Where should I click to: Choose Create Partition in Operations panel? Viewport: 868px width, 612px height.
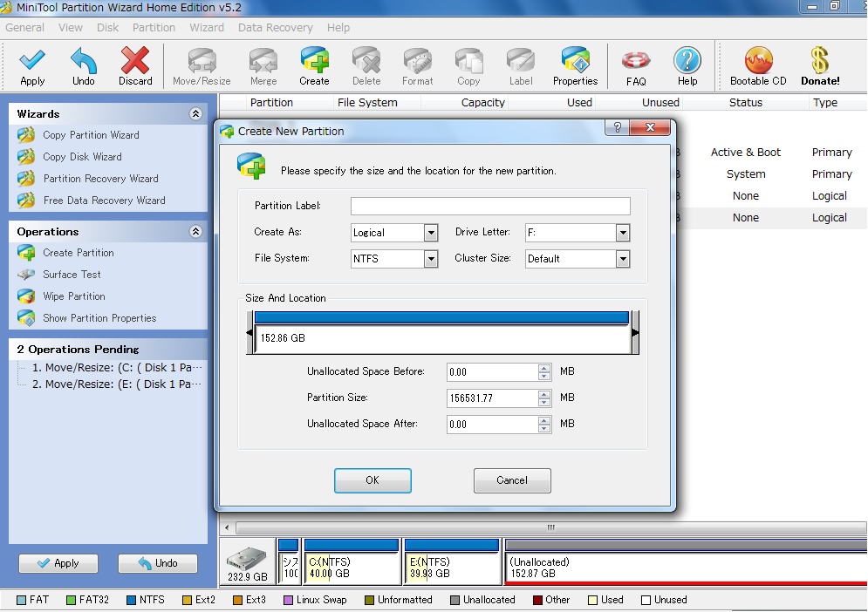click(x=78, y=252)
